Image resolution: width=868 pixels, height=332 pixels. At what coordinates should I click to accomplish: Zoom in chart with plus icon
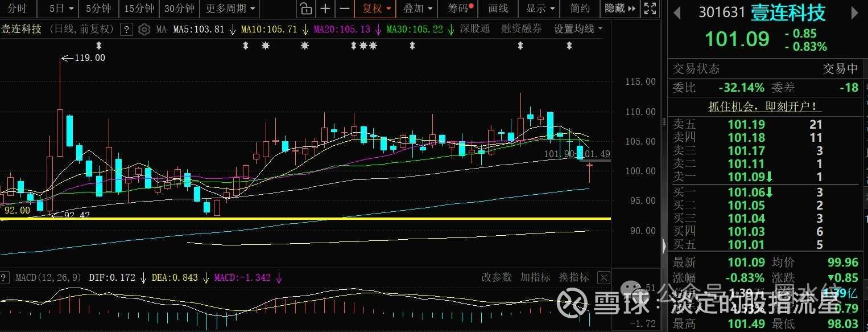[x=325, y=9]
